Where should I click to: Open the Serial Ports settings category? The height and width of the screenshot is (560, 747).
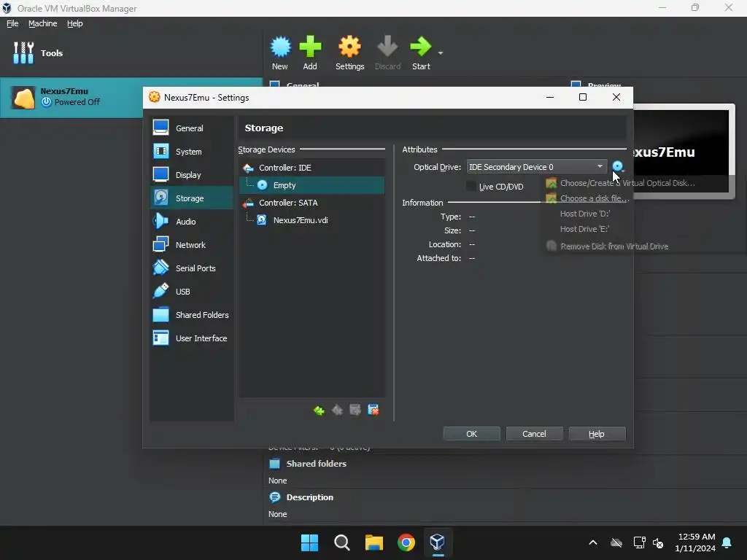click(x=192, y=268)
